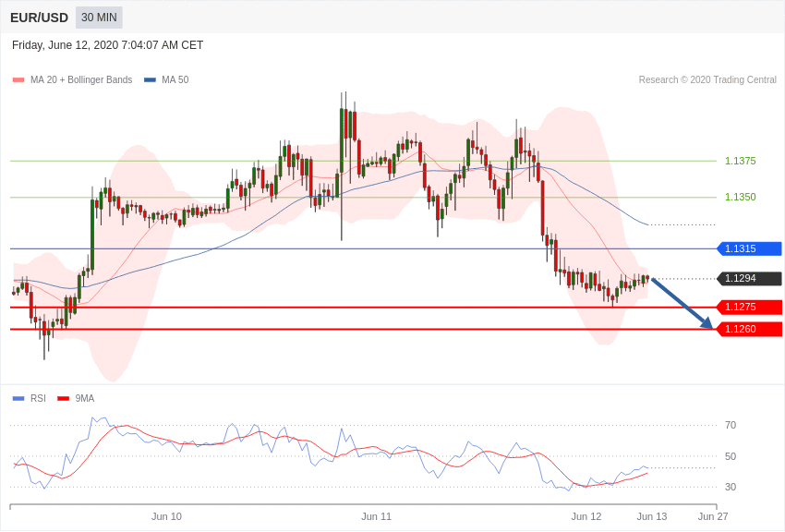Click the red 1.1275 support price tag

750,307
